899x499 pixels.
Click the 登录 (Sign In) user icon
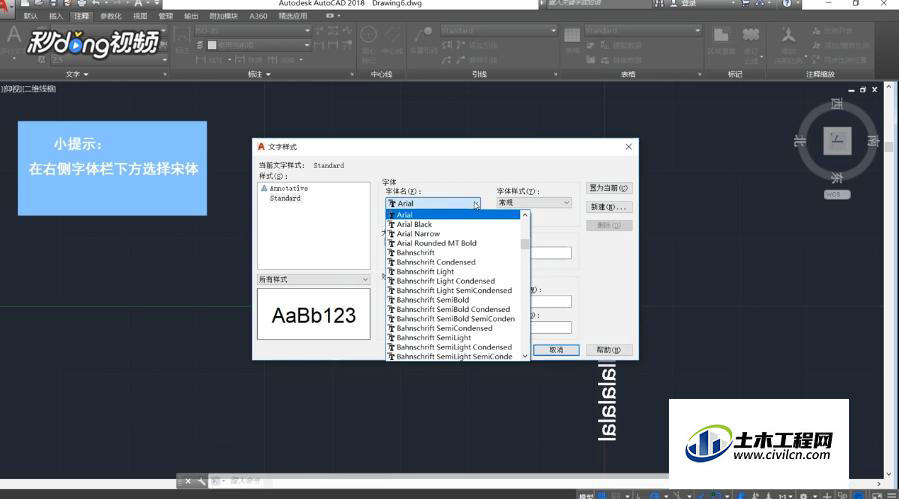click(x=674, y=3)
